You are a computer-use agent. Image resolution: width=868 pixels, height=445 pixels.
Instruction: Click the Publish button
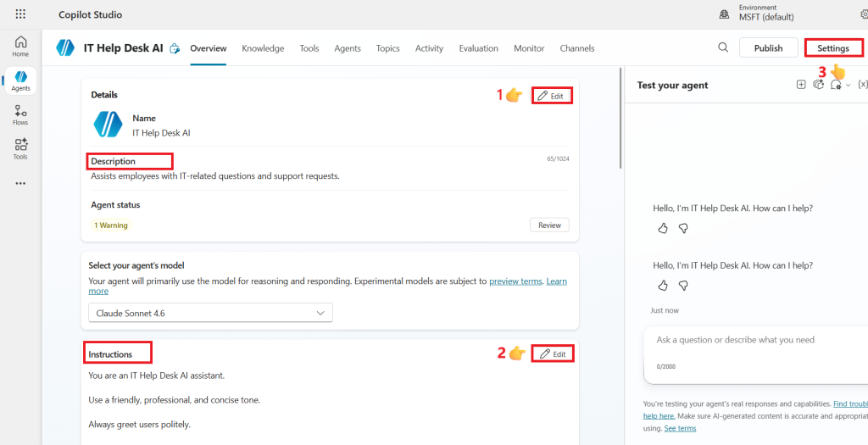768,47
